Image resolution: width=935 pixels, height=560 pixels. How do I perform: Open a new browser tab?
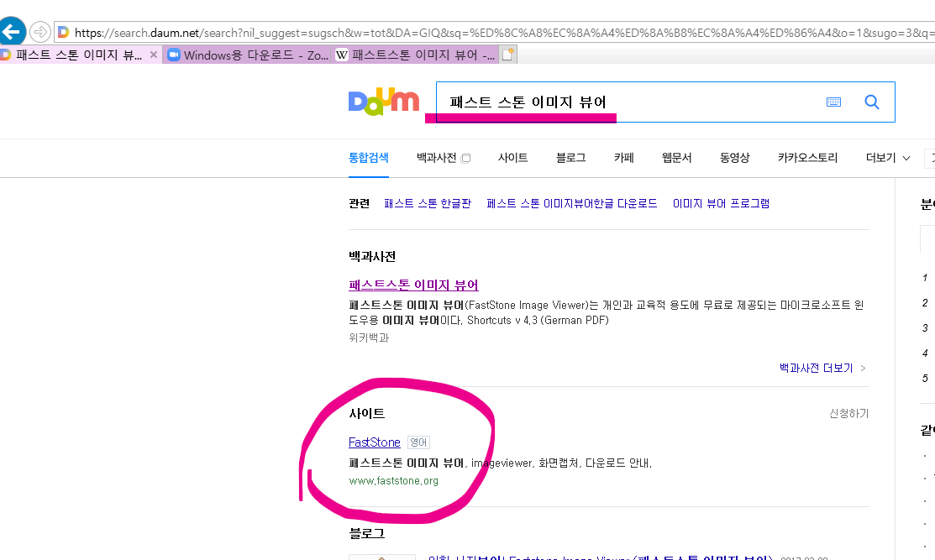tap(508, 55)
